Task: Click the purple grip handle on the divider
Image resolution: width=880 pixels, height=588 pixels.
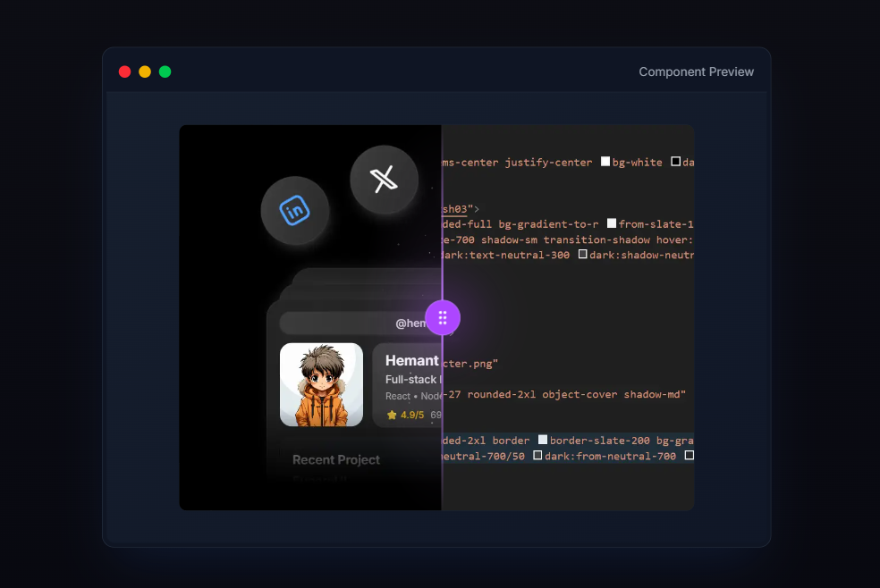Action: pyautogui.click(x=442, y=317)
